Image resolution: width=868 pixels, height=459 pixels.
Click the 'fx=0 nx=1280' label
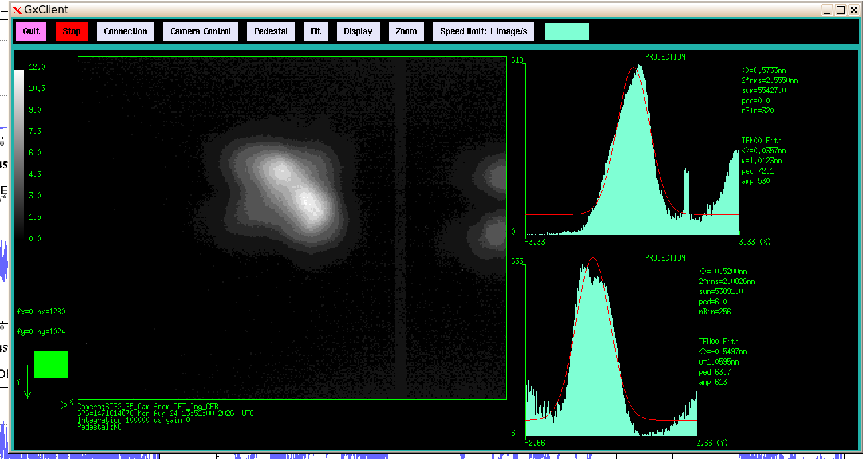point(42,312)
